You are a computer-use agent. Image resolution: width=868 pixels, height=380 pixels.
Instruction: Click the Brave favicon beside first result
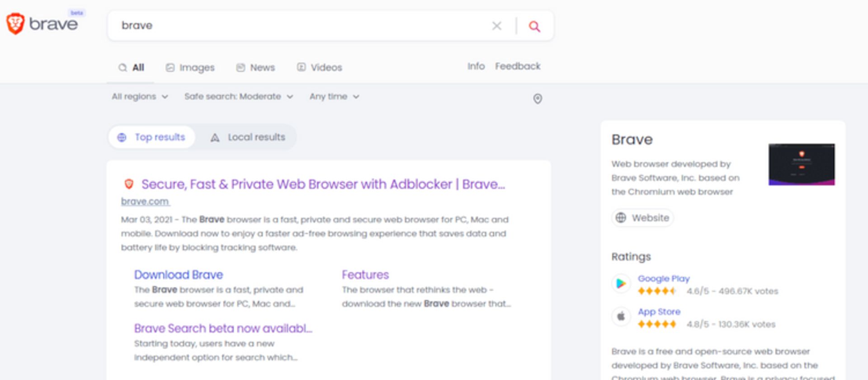click(129, 184)
